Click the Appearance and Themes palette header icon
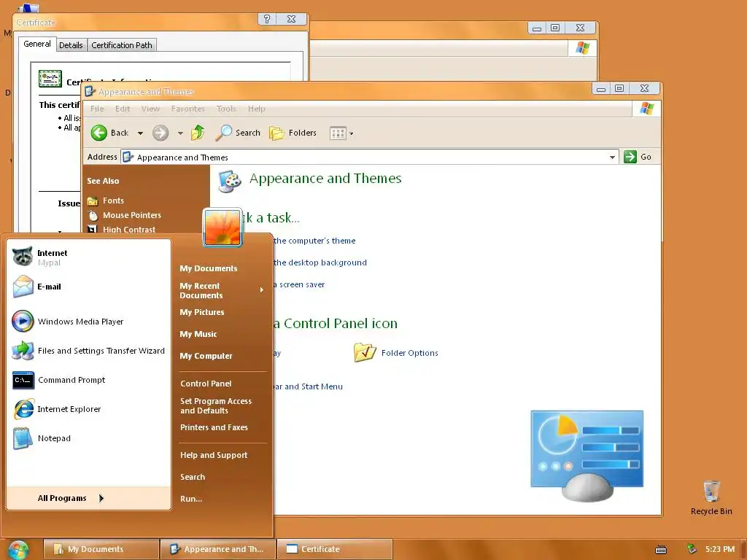This screenshot has width=747, height=560. [x=230, y=182]
